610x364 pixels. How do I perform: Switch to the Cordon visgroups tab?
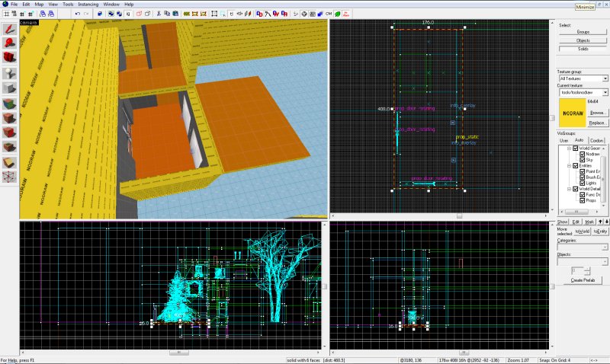tap(597, 140)
